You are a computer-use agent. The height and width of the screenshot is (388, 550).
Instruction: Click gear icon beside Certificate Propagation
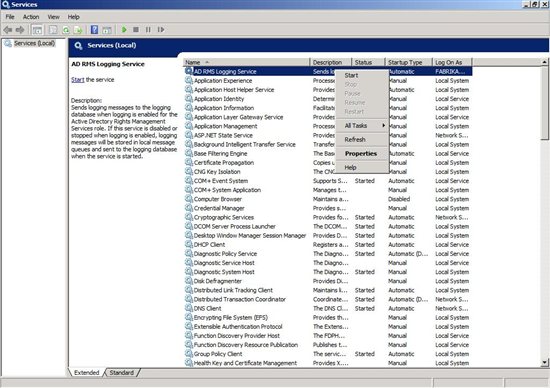(189, 162)
